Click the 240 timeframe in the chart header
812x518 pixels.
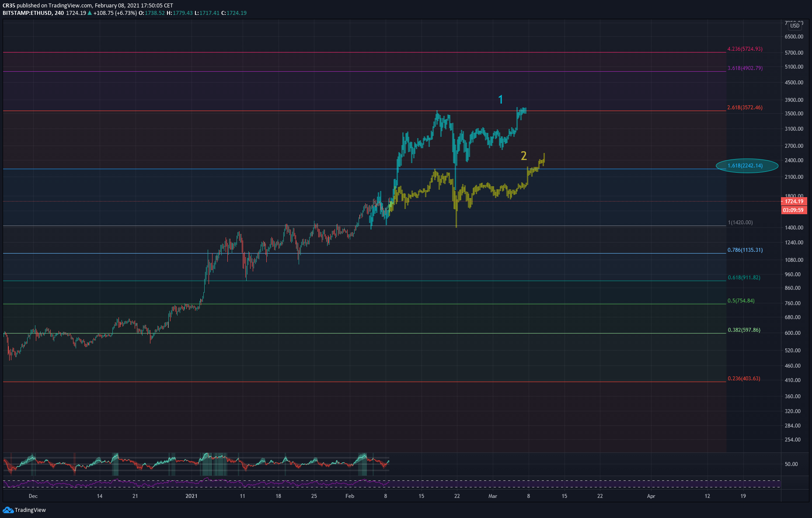pyautogui.click(x=59, y=13)
